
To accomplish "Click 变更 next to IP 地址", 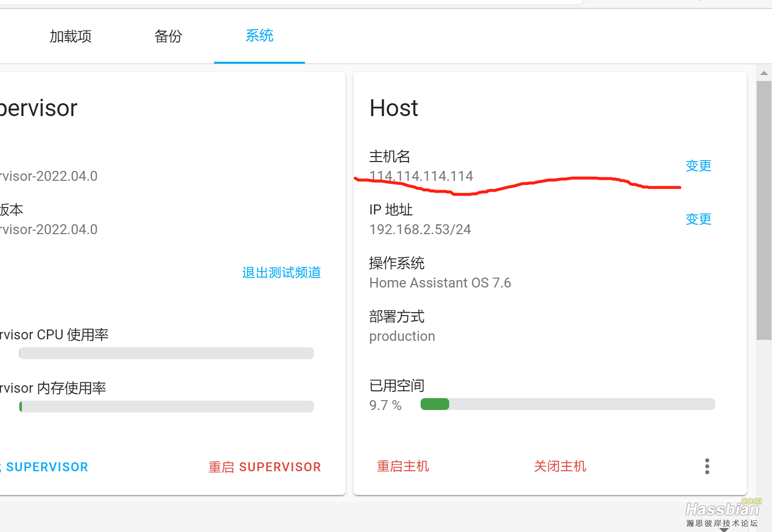I will point(698,219).
